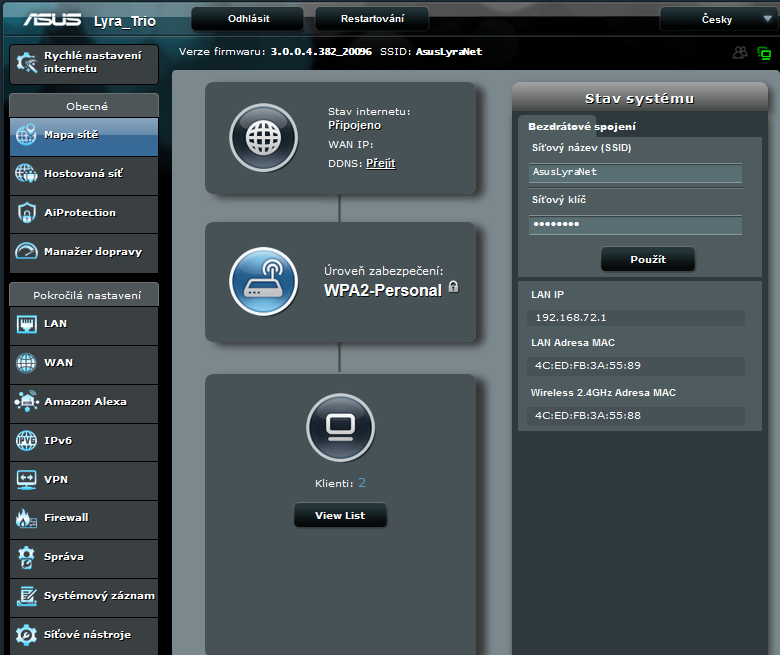The height and width of the screenshot is (655, 780).
Task: Follow the DDNS Přejít link
Action: [380, 163]
